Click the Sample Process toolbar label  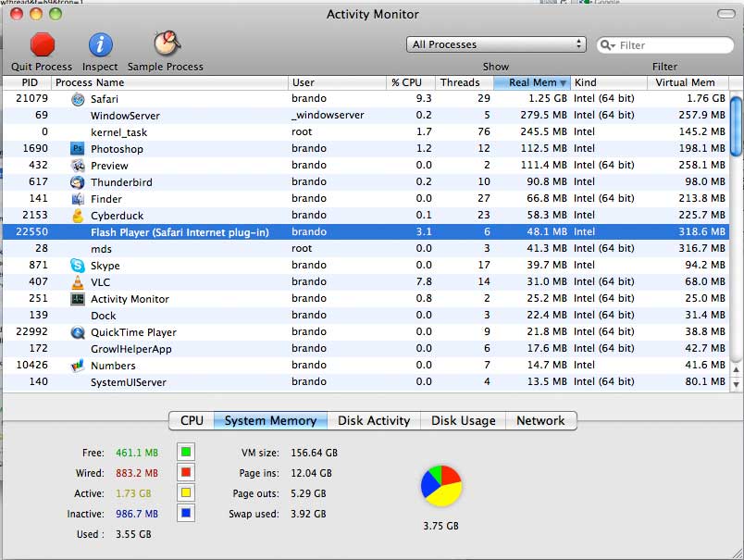165,67
